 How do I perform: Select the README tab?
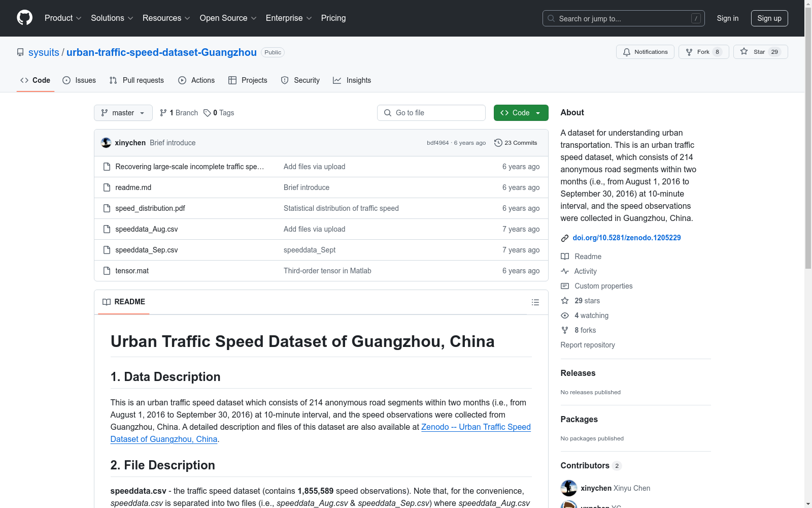click(x=124, y=302)
